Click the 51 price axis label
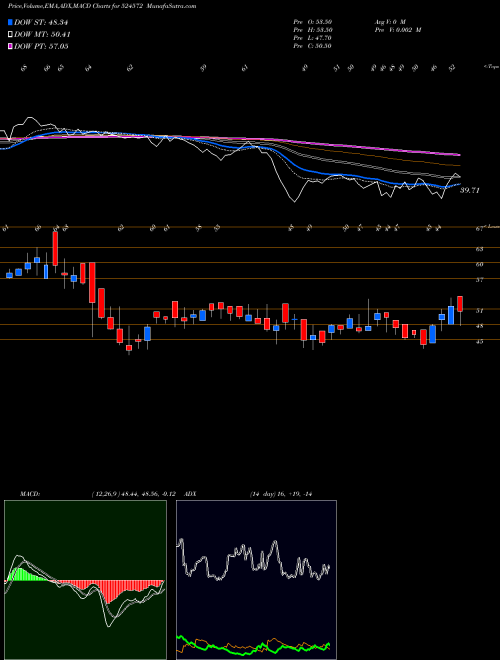Viewport: 500px width, 660px height. tap(479, 311)
